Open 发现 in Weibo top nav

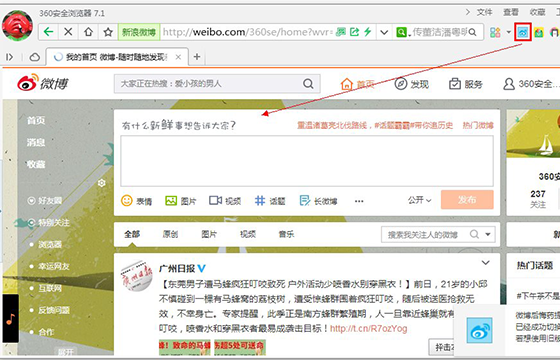(411, 84)
